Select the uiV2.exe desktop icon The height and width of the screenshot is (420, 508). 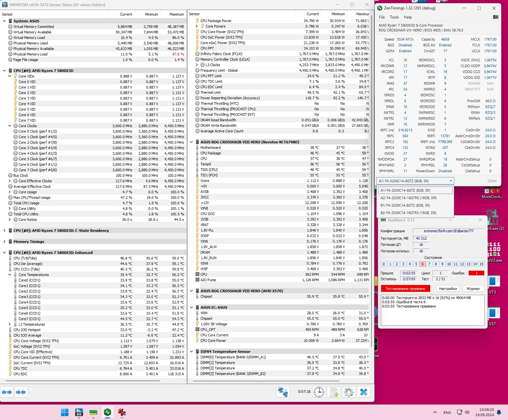pyautogui.click(x=494, y=252)
